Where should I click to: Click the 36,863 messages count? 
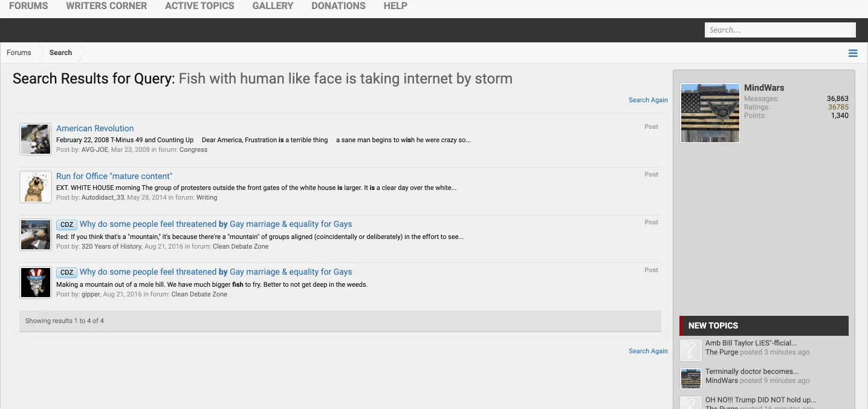coord(838,99)
